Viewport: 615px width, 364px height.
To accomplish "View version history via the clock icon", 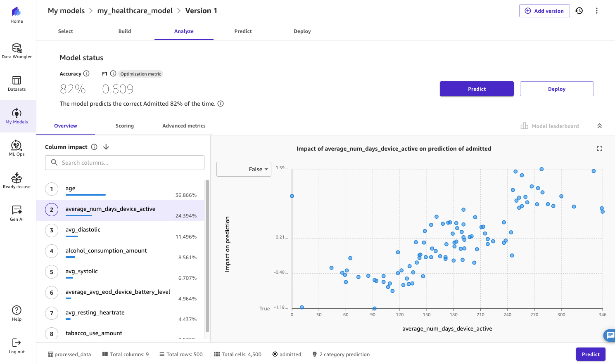I will click(579, 10).
